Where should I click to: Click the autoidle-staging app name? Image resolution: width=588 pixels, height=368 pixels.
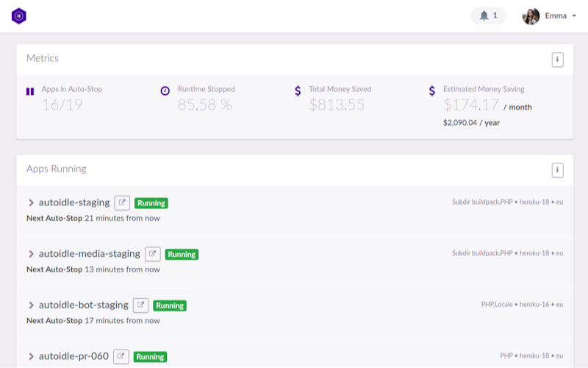coord(74,202)
